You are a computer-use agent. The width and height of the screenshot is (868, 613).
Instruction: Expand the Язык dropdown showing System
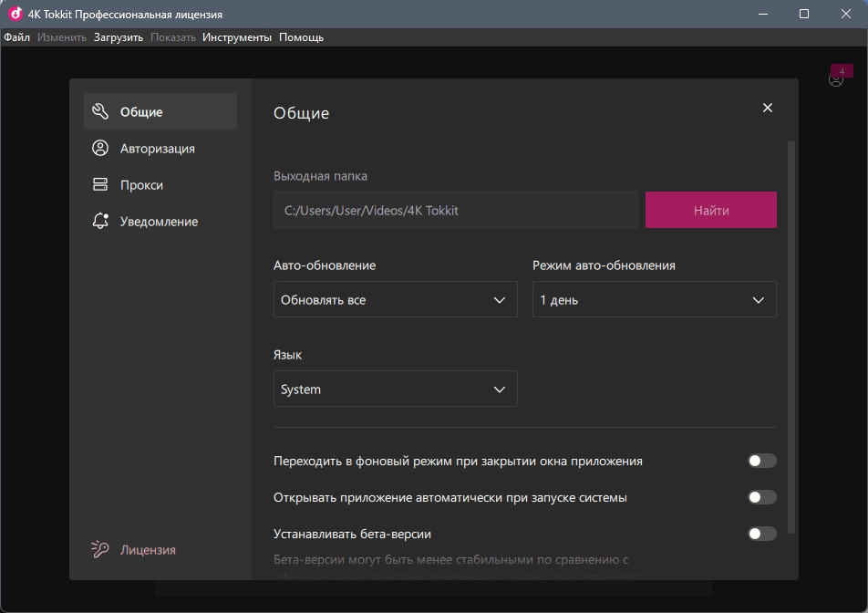[396, 389]
